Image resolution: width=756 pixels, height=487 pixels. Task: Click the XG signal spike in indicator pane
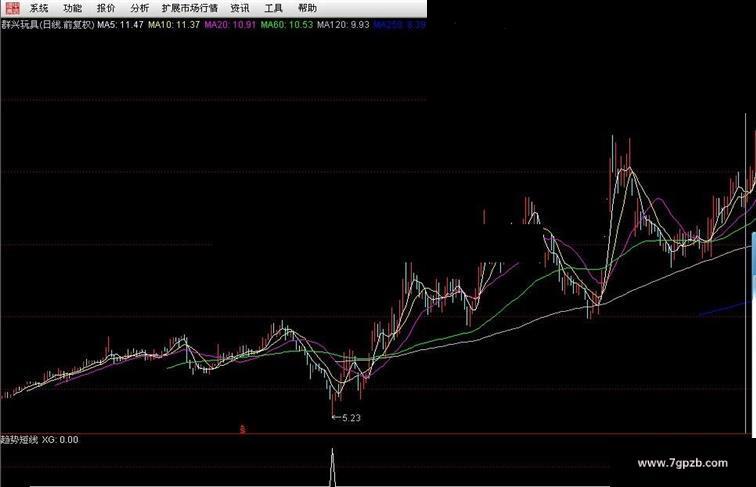pyautogui.click(x=332, y=467)
